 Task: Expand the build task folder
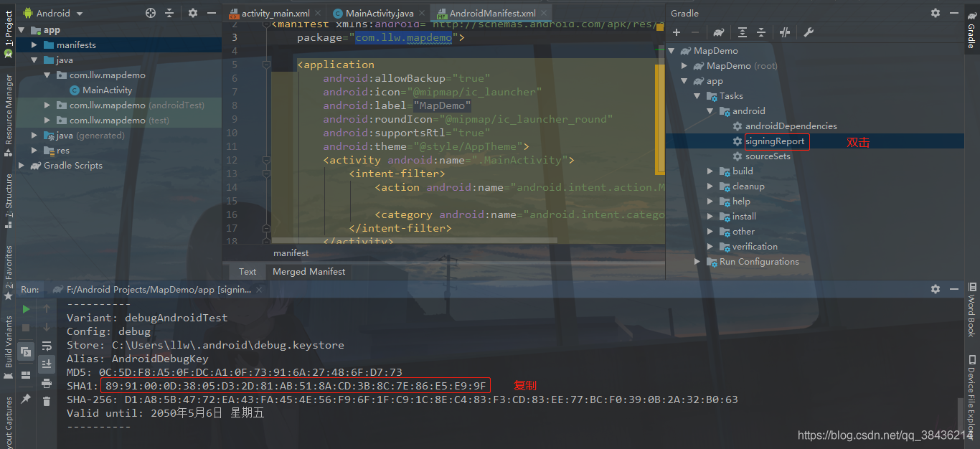(x=710, y=171)
